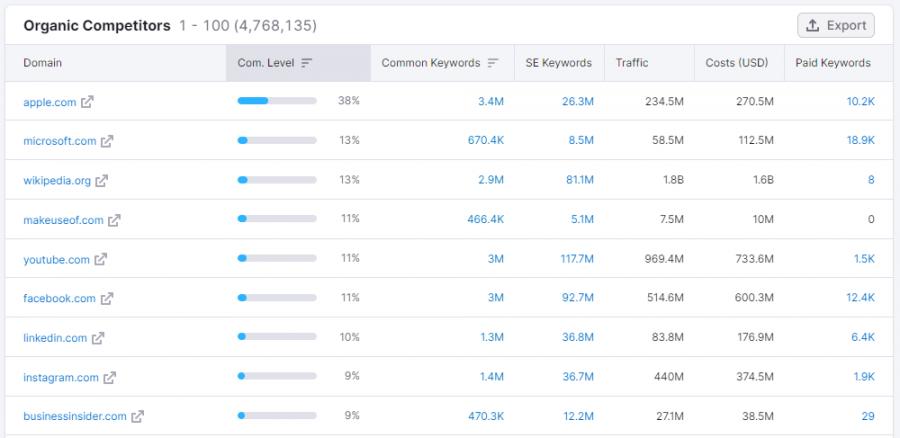
Task: Open makeuseof.com SE keywords 5.1M
Action: 583,219
